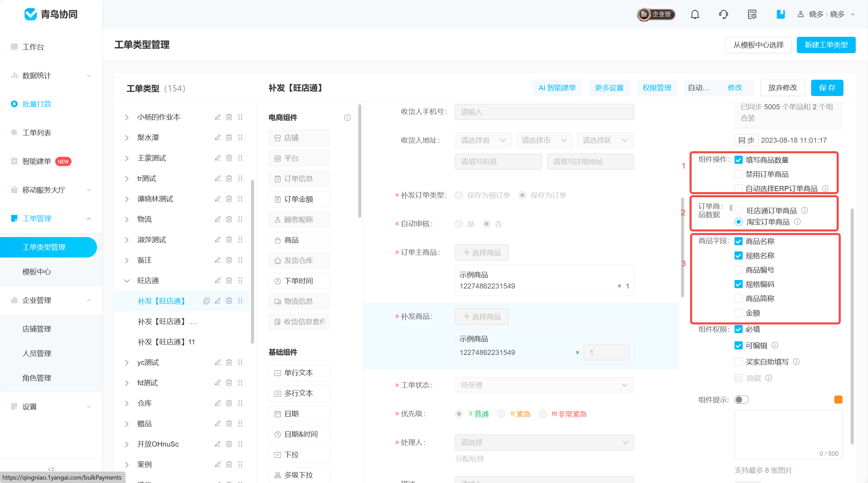Open 店铺管理 submenu item

pyautogui.click(x=37, y=329)
